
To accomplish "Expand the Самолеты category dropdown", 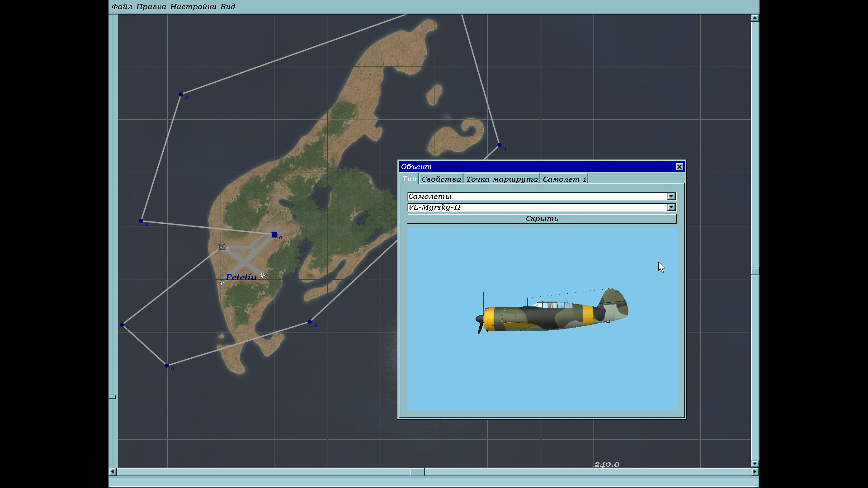I will coord(671,197).
